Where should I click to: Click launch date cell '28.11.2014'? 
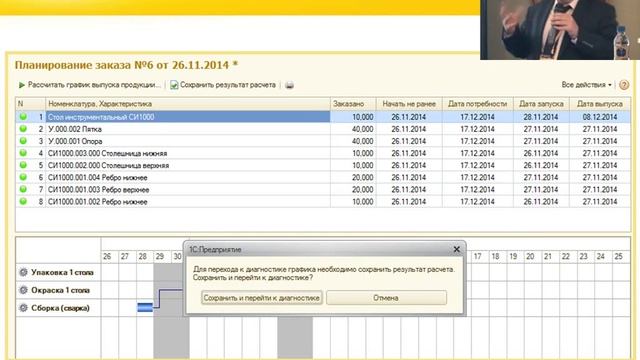[x=541, y=117]
